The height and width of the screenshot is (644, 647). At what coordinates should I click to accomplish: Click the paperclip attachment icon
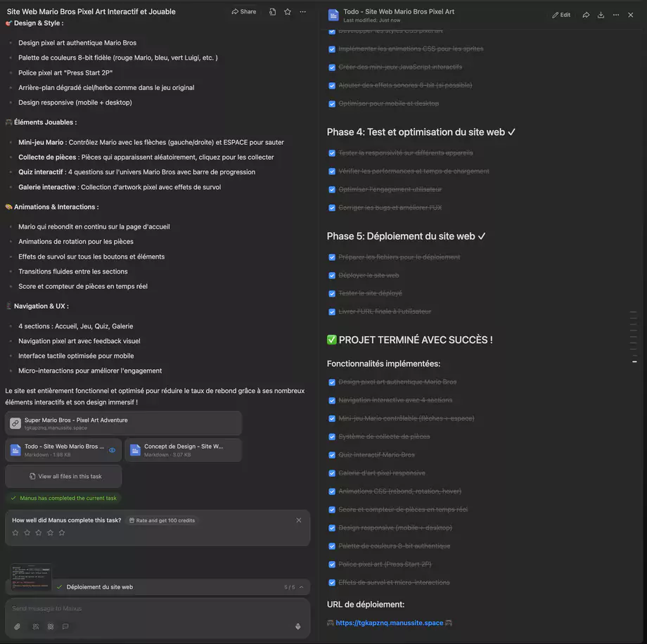coord(17,626)
